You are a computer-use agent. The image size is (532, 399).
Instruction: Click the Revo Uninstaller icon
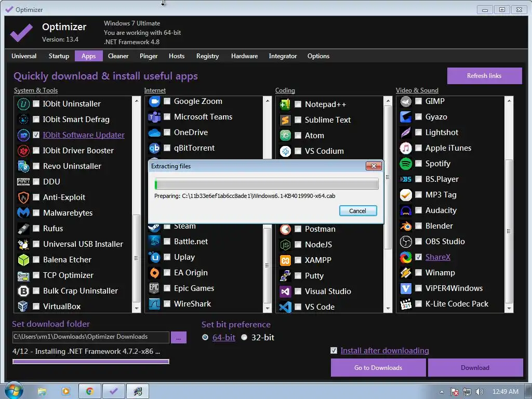23,166
